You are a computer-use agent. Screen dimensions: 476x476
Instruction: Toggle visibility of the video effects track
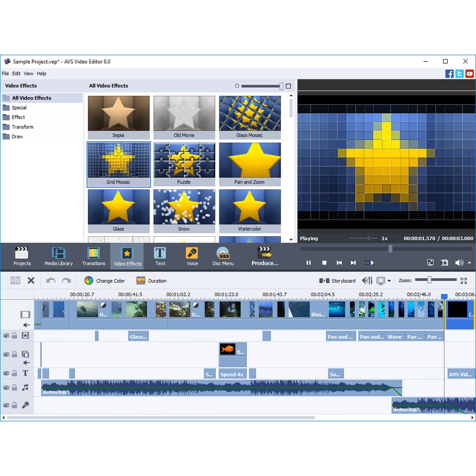point(6,336)
